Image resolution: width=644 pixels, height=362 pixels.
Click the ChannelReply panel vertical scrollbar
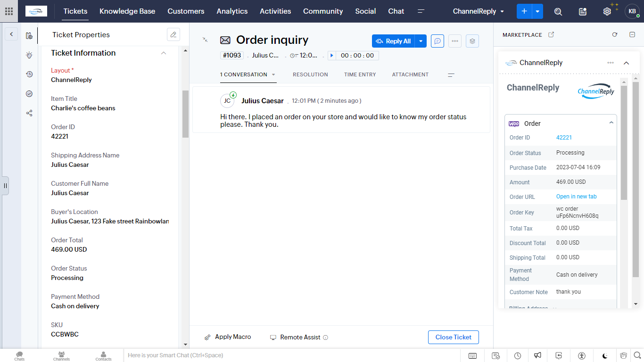coord(624,141)
